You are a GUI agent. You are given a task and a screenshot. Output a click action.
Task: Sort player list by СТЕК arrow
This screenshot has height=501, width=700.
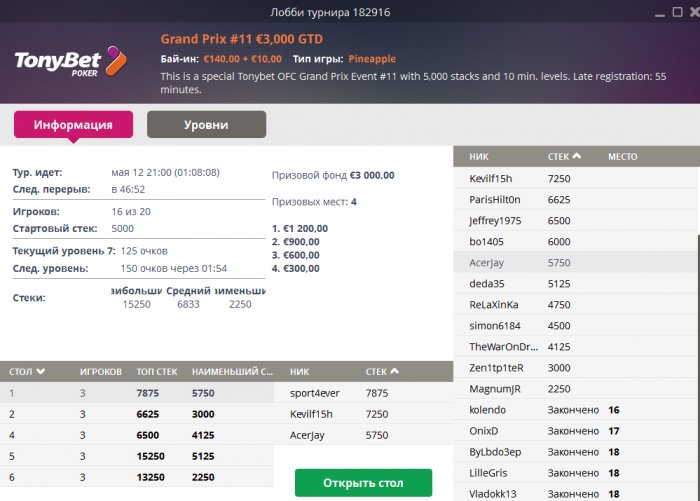[577, 157]
